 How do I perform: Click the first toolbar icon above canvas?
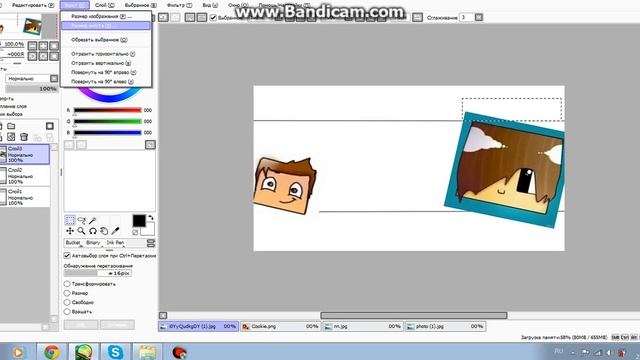163,18
